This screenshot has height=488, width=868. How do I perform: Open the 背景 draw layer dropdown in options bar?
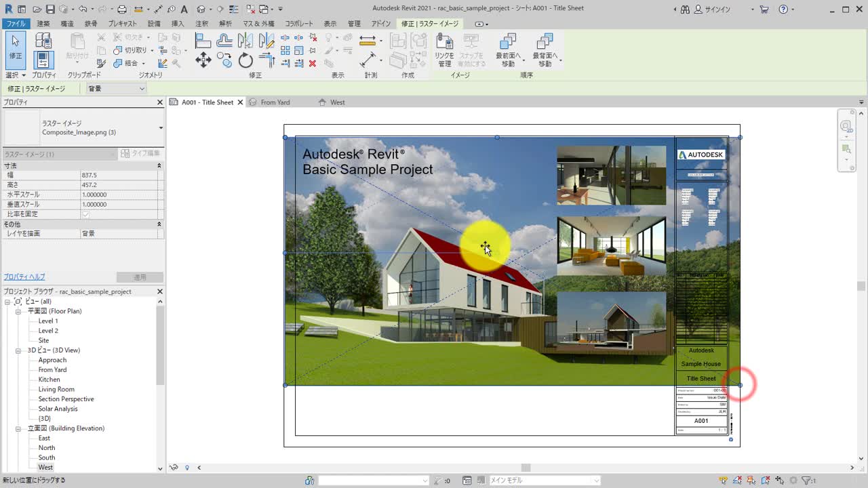pos(117,89)
